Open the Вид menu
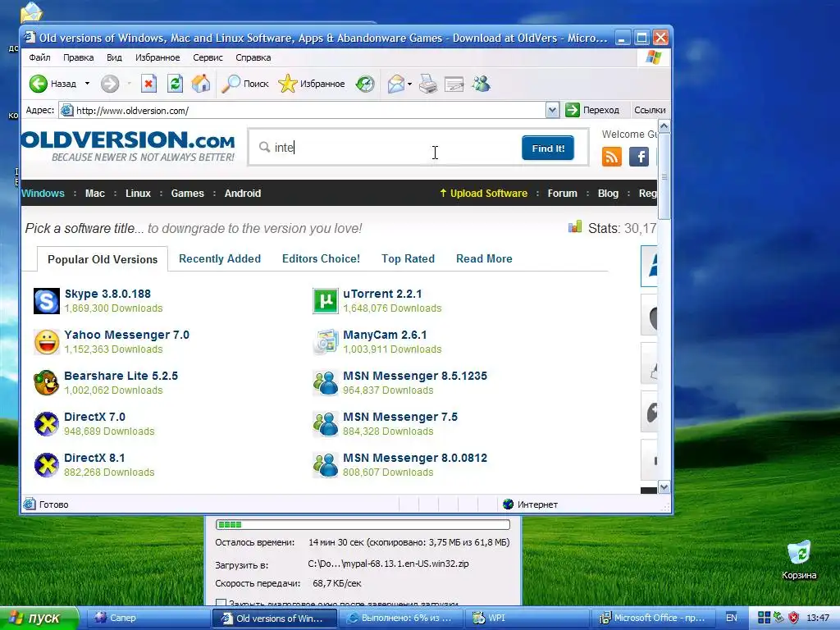This screenshot has width=840, height=630. pos(114,57)
